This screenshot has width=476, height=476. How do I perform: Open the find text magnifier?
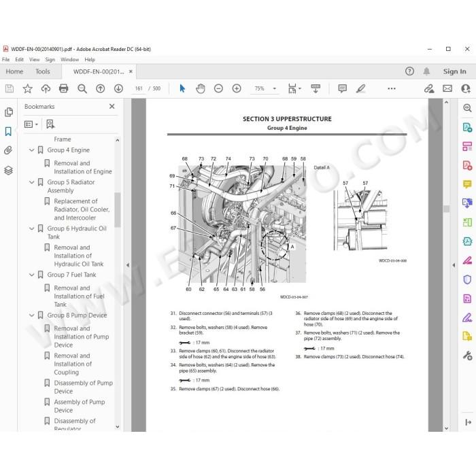[82, 88]
